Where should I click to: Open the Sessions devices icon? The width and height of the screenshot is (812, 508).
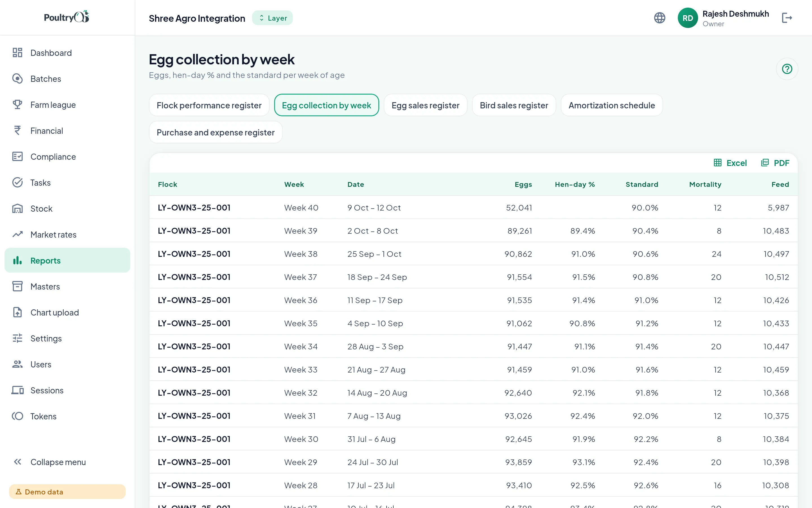17,390
